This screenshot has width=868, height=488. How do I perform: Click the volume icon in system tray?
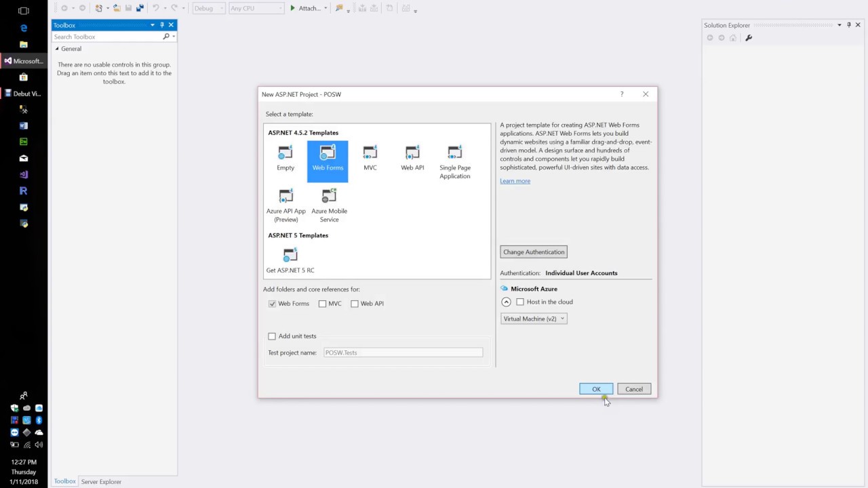pyautogui.click(x=39, y=445)
